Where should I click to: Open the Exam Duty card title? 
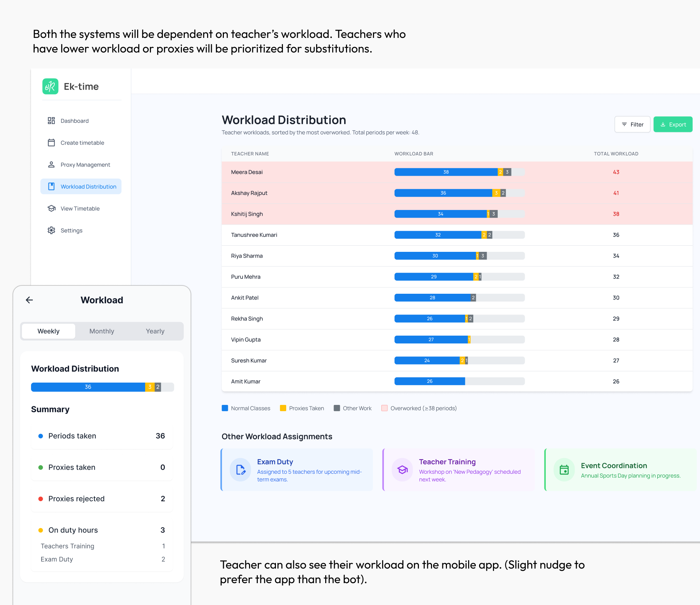pos(275,462)
